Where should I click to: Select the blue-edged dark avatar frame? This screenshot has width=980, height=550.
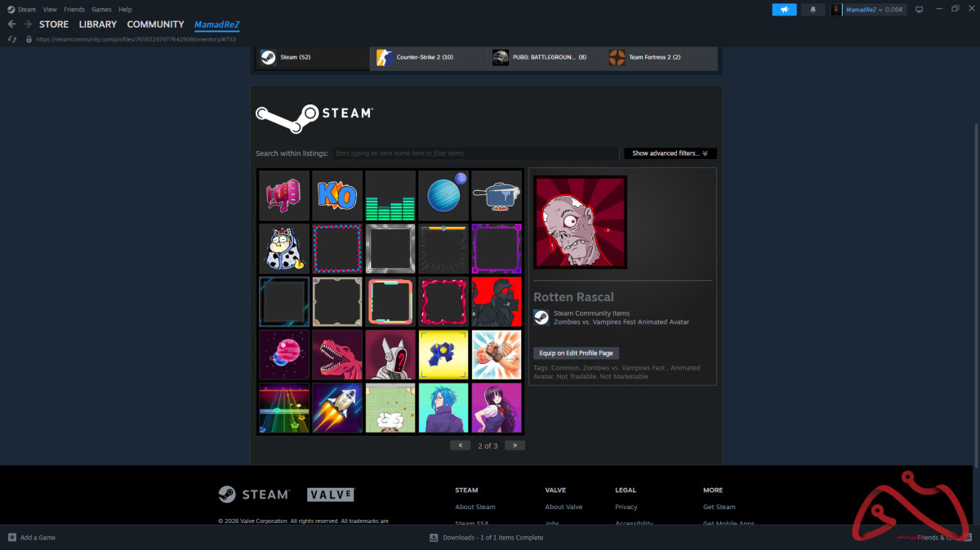[x=284, y=302]
